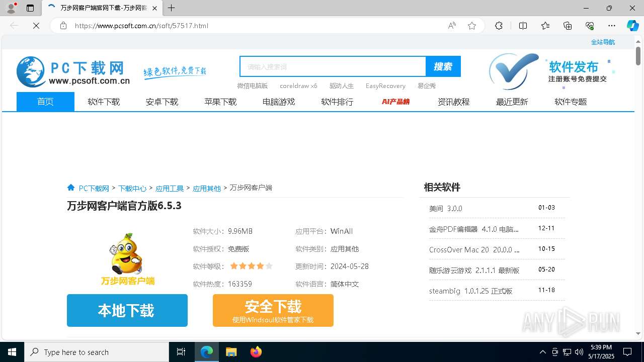Stop loading the page
The width and height of the screenshot is (644, 362).
[x=36, y=26]
